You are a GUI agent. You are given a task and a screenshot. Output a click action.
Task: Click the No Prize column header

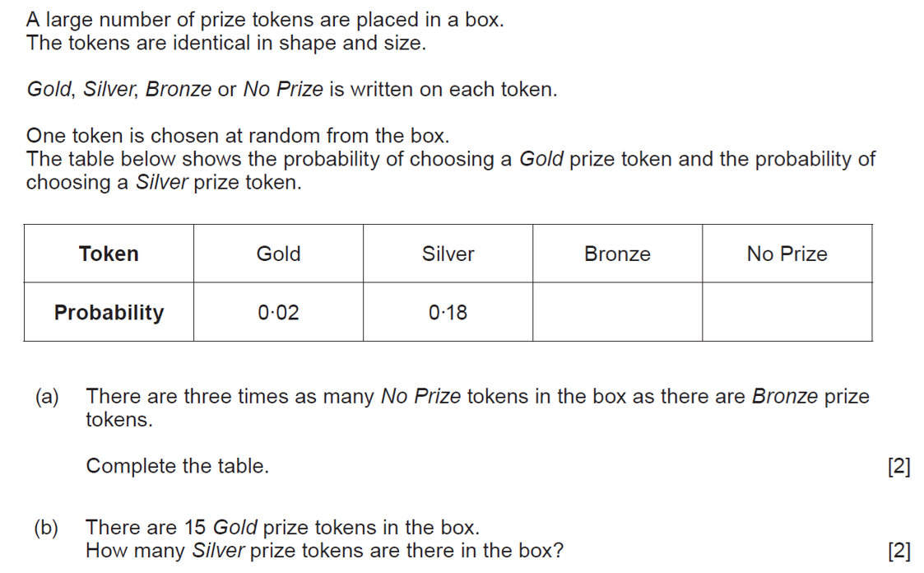coord(787,254)
